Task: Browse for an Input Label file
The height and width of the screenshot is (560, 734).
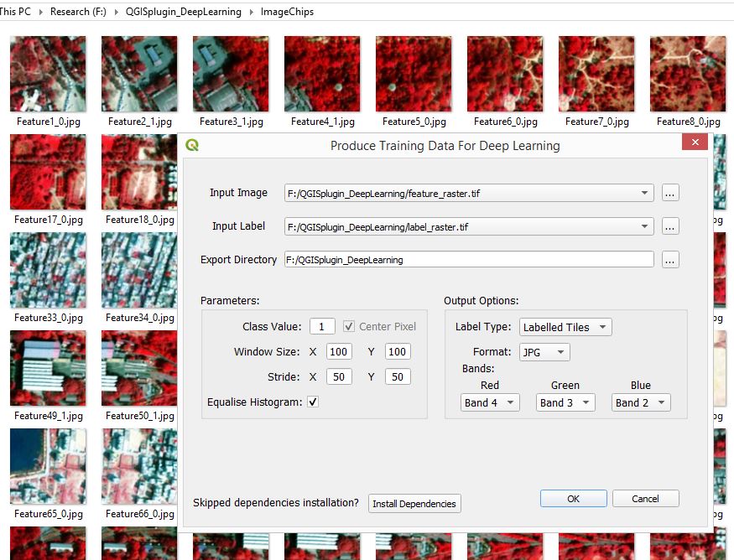Action: pos(669,226)
